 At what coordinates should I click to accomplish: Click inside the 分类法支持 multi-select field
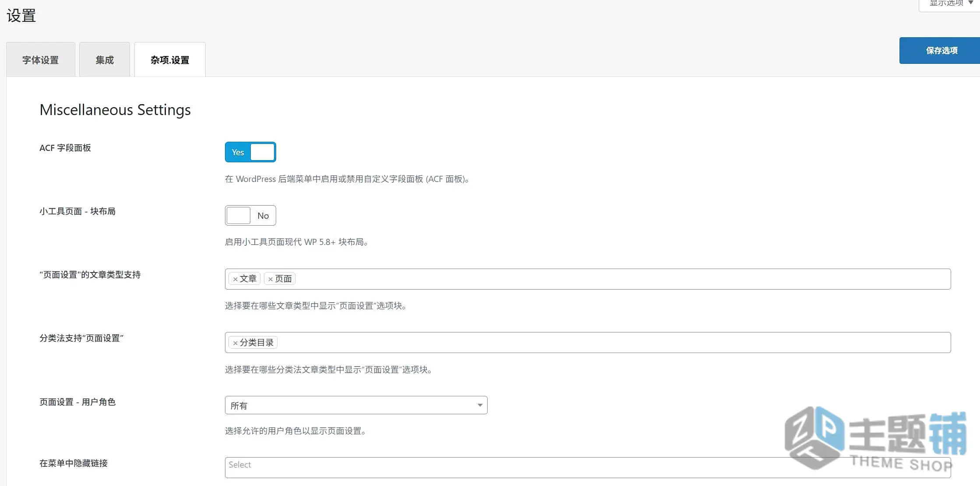pos(588,343)
